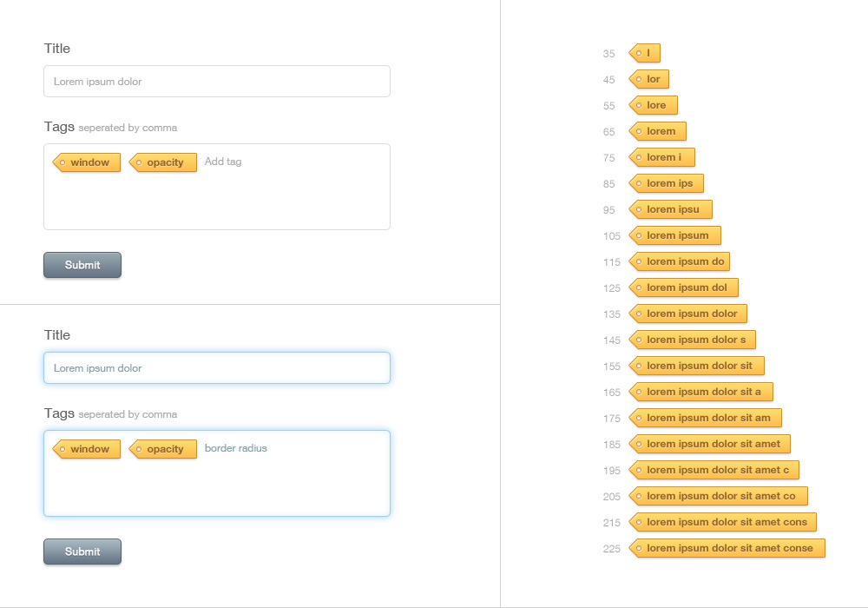
Task: Click the highlighted Title field in the bottom form
Action: coord(217,367)
